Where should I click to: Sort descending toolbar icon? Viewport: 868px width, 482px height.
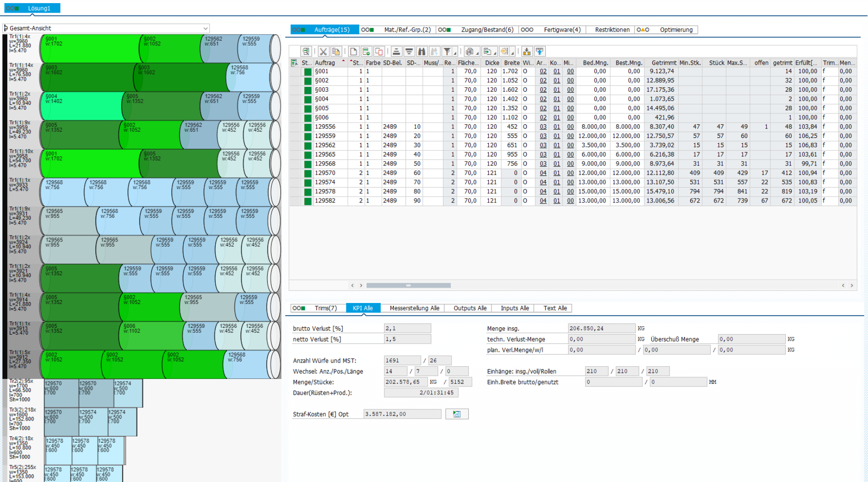click(409, 52)
